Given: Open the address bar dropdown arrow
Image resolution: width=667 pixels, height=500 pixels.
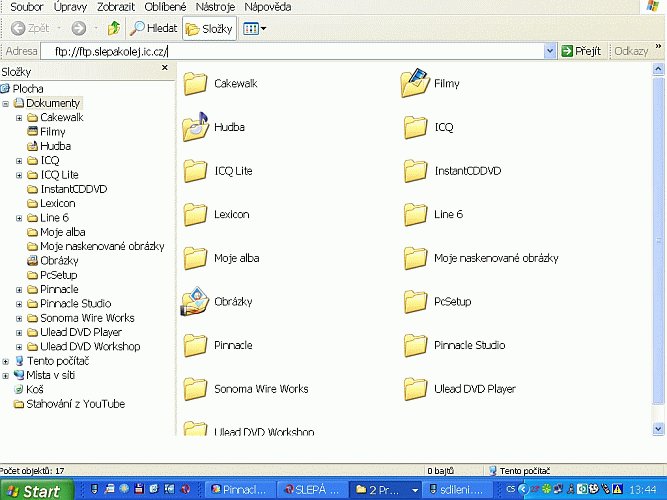Looking at the screenshot, I should click(549, 51).
